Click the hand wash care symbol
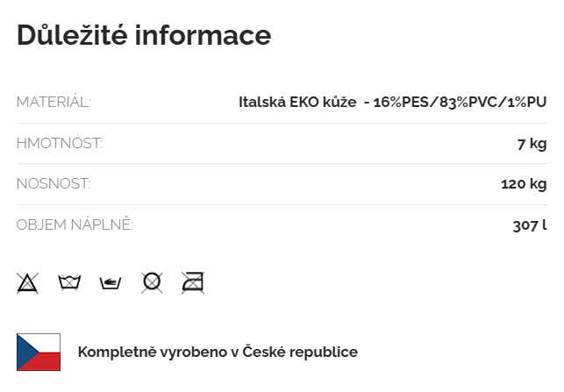 tap(111, 282)
